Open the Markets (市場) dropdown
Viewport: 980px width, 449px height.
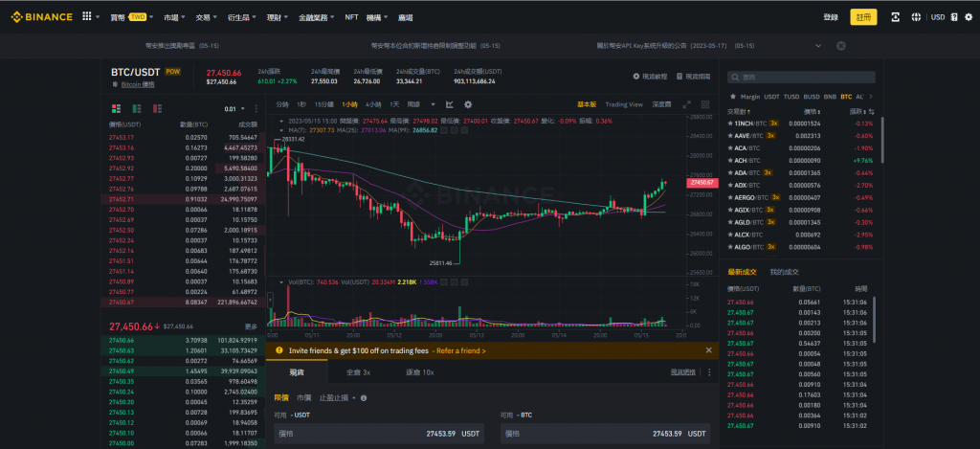tap(174, 17)
